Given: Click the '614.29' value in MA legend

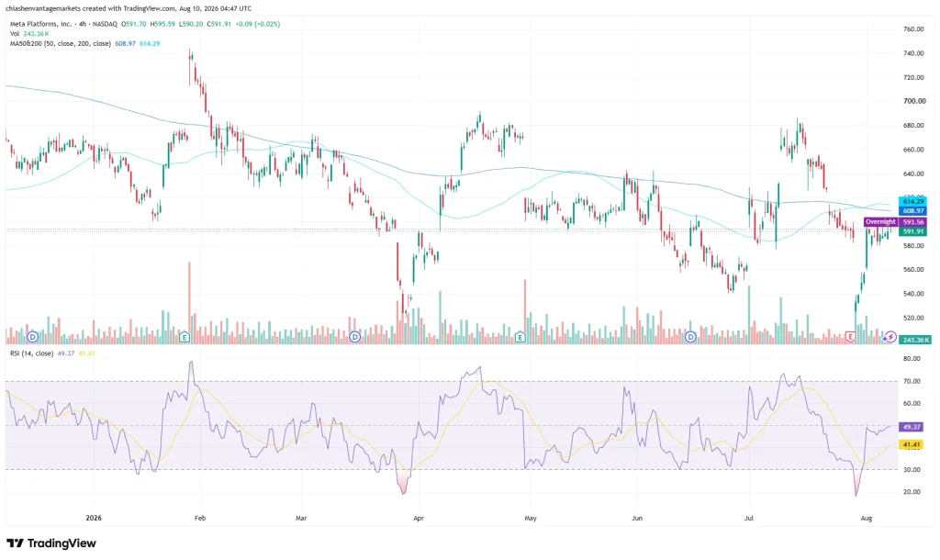Looking at the screenshot, I should pos(150,44).
